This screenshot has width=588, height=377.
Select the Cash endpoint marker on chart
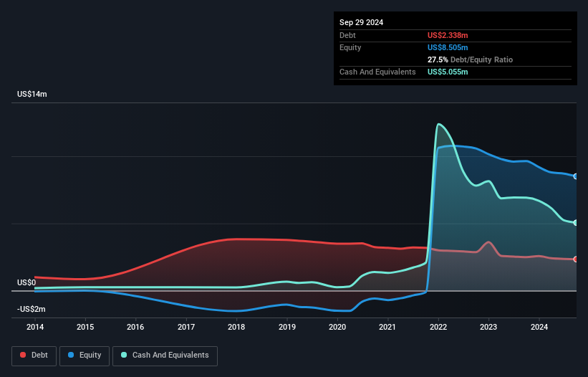point(576,223)
